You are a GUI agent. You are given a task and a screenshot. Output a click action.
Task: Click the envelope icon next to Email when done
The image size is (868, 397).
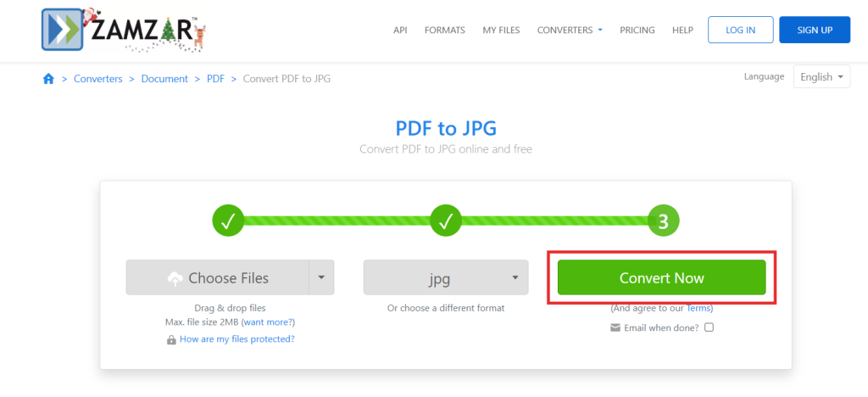615,327
